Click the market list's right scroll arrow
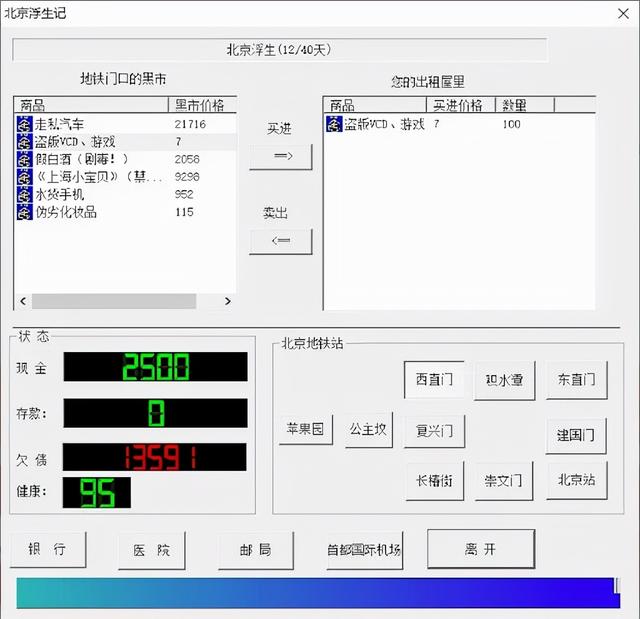 click(x=227, y=301)
